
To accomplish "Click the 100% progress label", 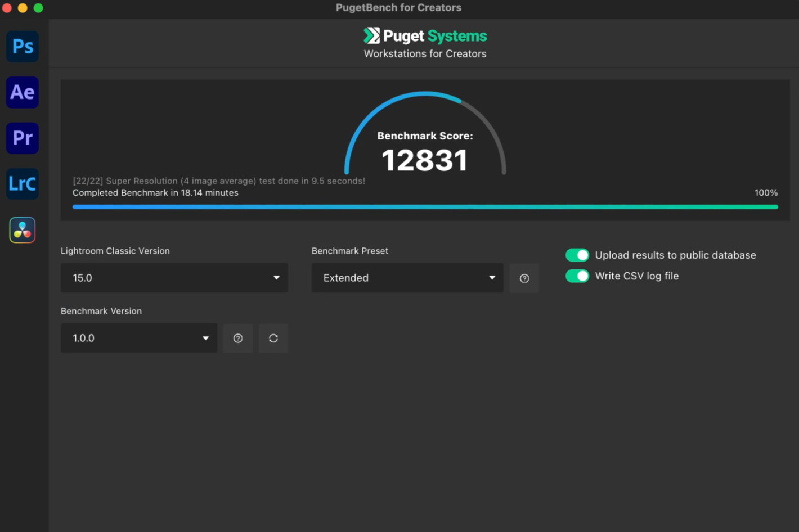I will coord(766,193).
